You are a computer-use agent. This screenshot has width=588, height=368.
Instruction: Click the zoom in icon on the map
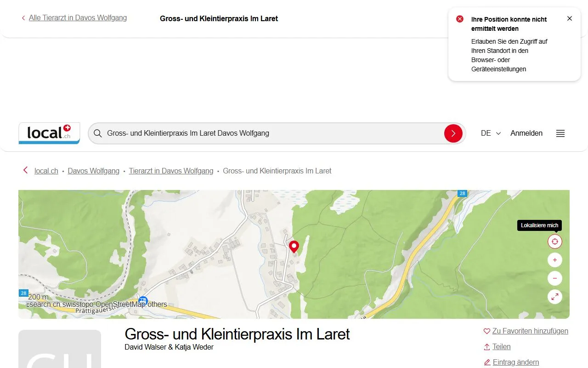554,260
